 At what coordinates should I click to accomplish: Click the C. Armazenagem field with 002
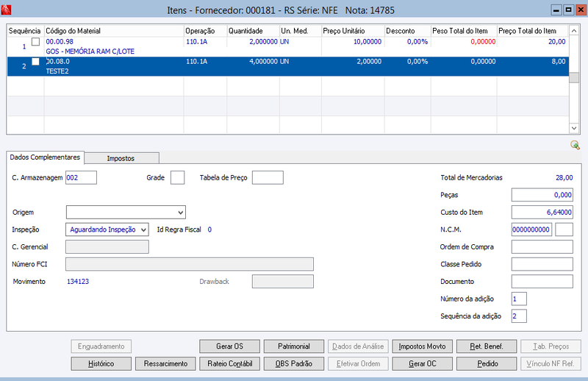(81, 177)
